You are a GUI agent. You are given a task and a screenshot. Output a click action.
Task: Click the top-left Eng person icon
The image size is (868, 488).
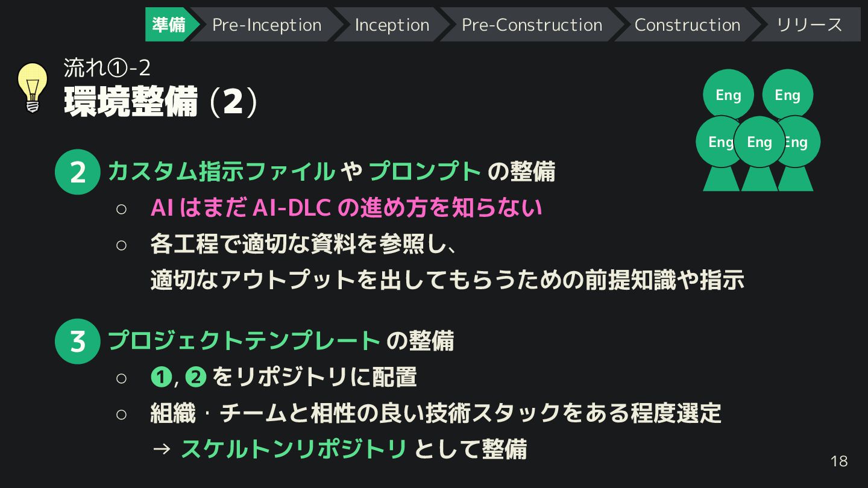(728, 95)
